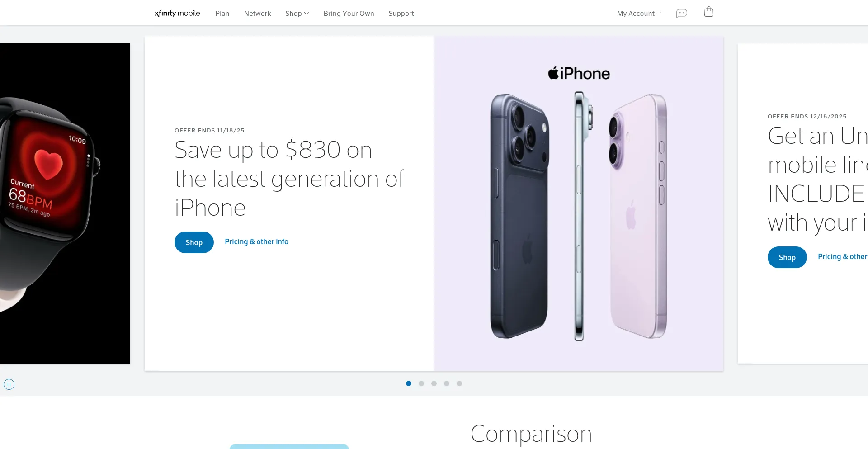Screen dimensions: 868x449
Task: Open the shopping cart bag icon
Action: coord(709,12)
